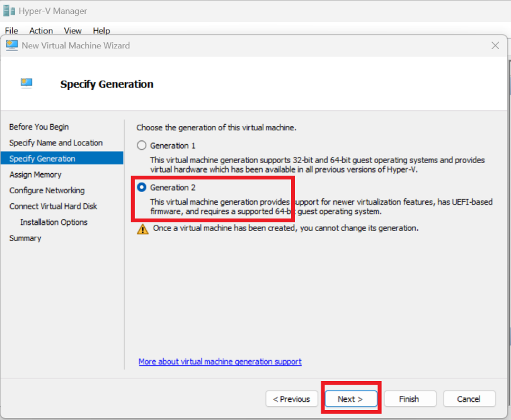Select the Generation 1 radio button
The image size is (511, 420).
tap(142, 145)
